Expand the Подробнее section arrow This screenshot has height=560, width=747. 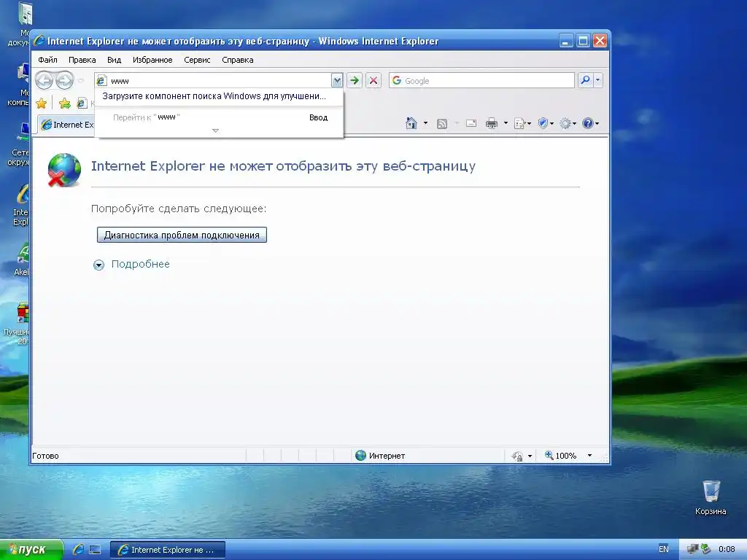pyautogui.click(x=98, y=265)
